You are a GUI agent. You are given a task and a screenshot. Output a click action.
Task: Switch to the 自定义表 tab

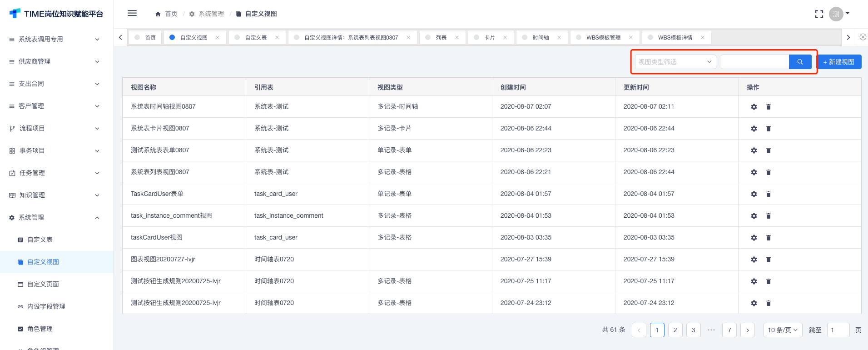point(257,37)
